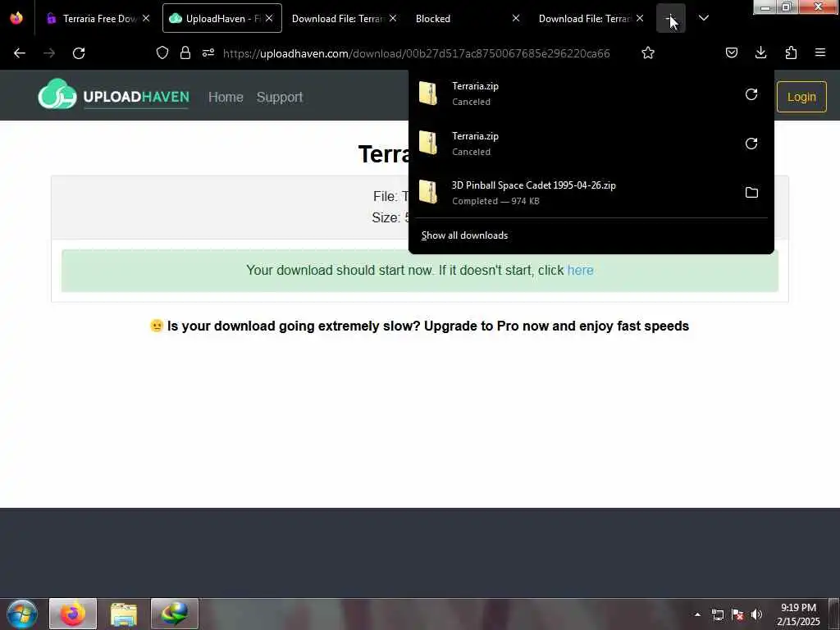The height and width of the screenshot is (630, 840).
Task: Open the tracking protection shield icon
Action: (162, 52)
